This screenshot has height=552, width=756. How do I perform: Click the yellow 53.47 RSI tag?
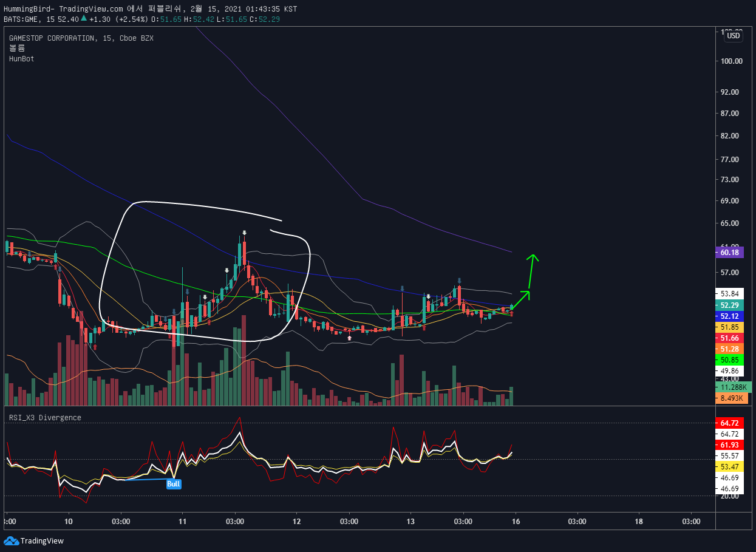[x=730, y=466]
